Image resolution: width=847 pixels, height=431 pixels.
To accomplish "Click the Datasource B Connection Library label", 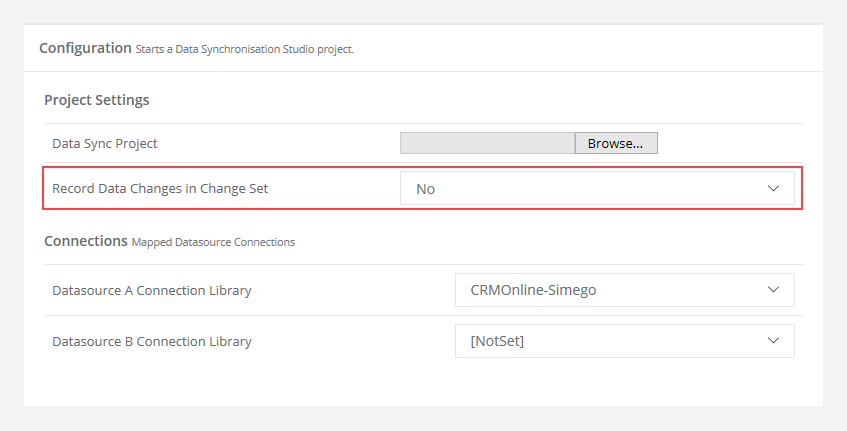I will click(152, 341).
